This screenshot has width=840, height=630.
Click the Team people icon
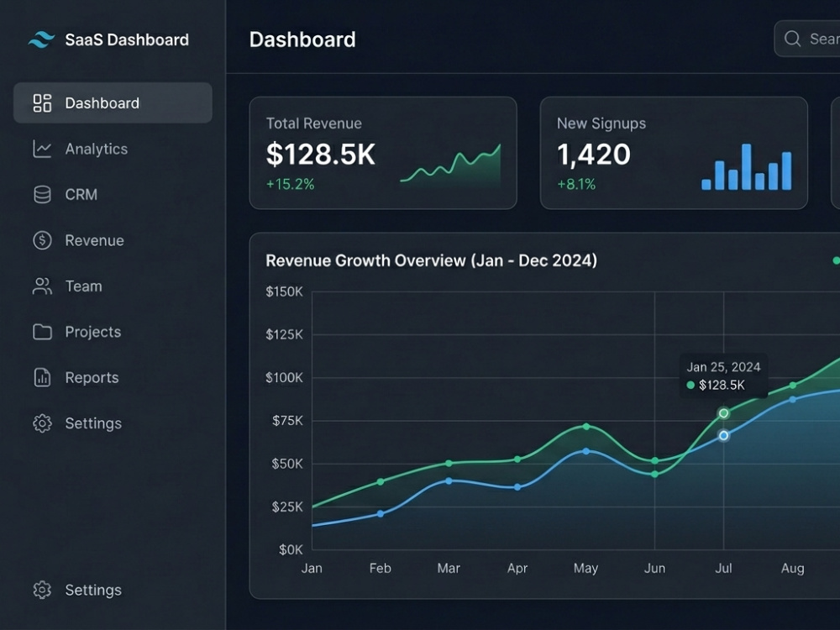(x=42, y=286)
